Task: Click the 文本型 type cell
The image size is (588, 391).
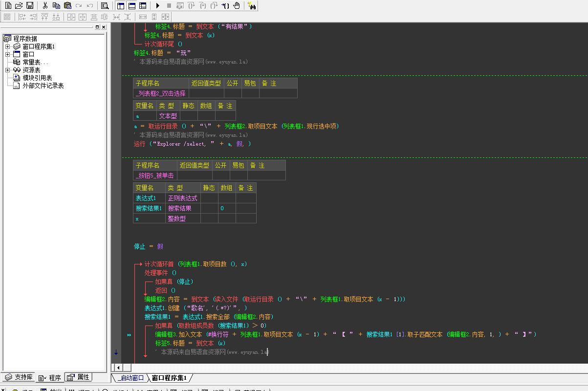Action: pyautogui.click(x=168, y=116)
